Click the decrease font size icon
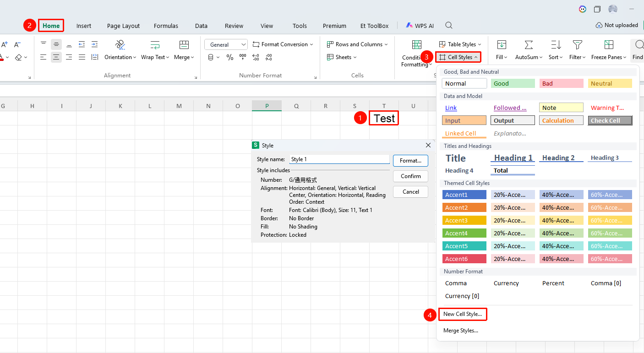This screenshot has height=353, width=644. click(x=17, y=44)
